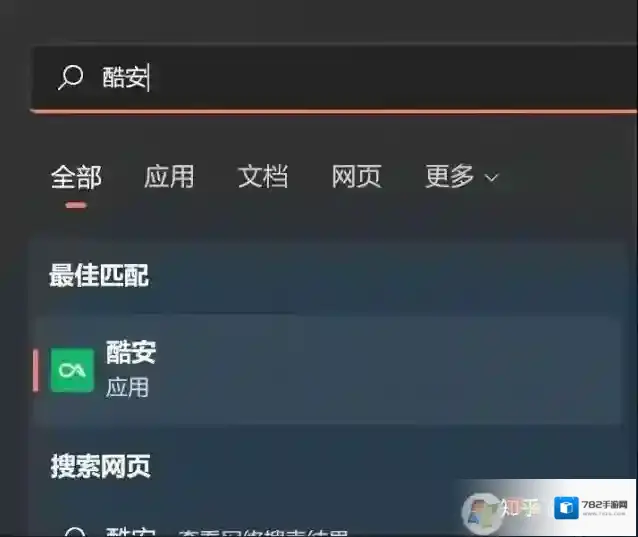This screenshot has width=638, height=537.
Task: Click the magnifier icon in search box
Action: tap(70, 77)
